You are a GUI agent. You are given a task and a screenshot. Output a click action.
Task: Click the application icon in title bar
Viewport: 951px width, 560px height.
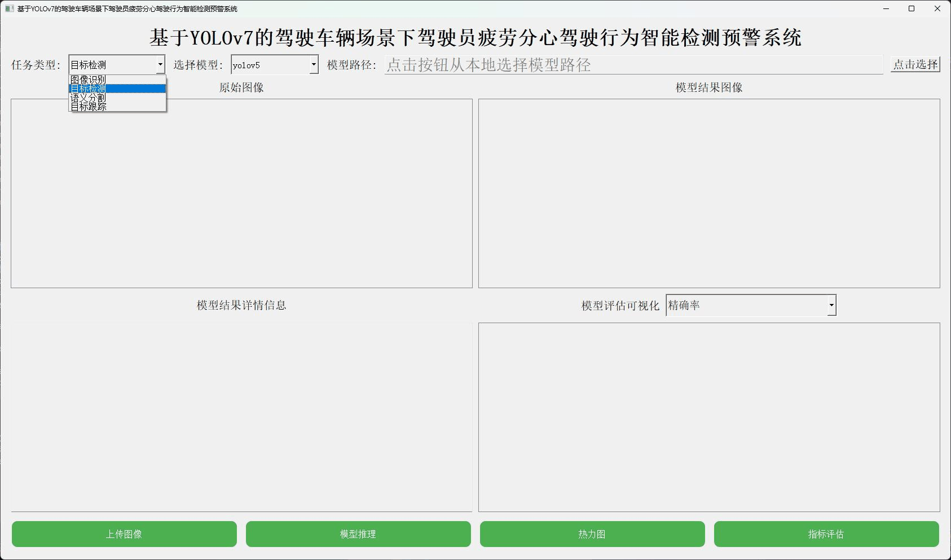point(9,8)
